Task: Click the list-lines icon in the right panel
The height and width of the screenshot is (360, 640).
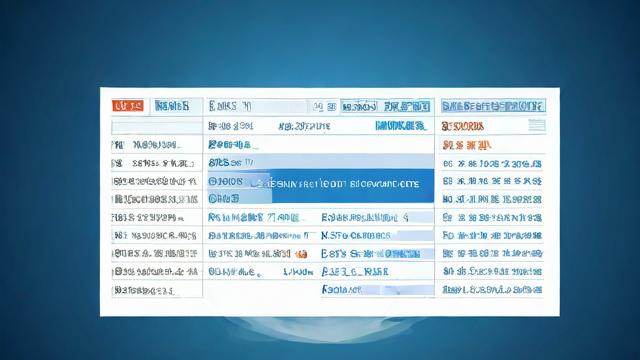Action: click(537, 125)
